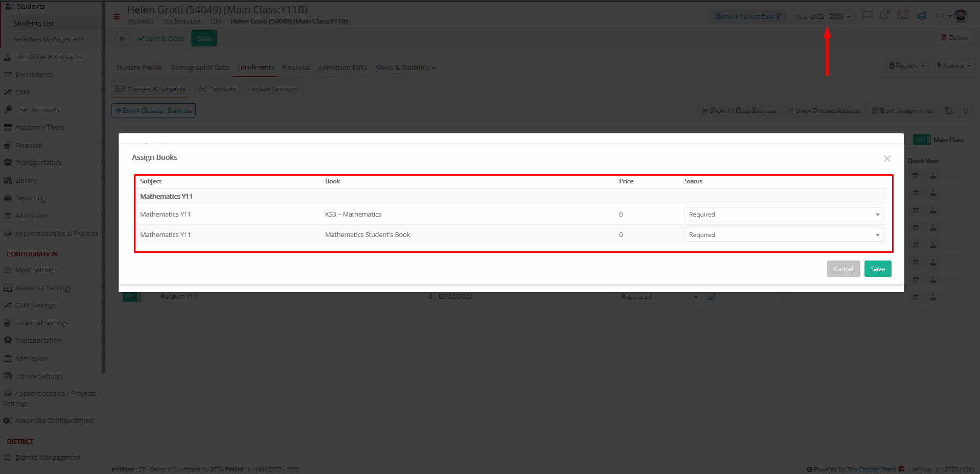This screenshot has height=474, width=980.
Task: Select the Enrollments tab
Action: (256, 67)
